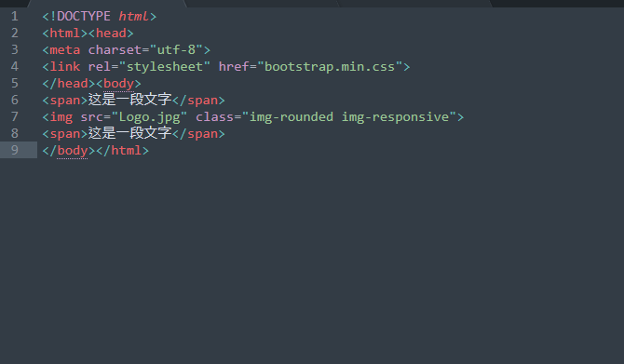Click the closing head tag on line 5

coord(69,83)
